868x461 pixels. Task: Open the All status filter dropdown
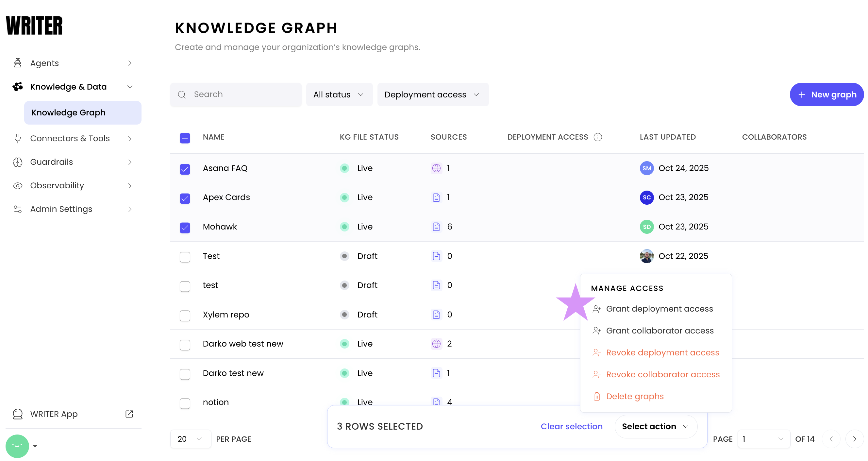point(339,95)
